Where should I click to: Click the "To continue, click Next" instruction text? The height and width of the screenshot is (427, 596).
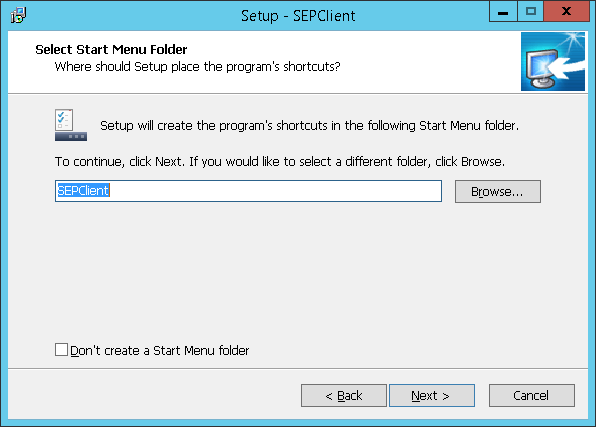pos(280,162)
